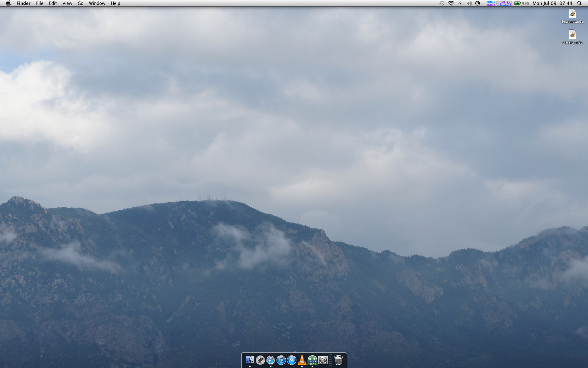Open the uTorrent dock icon
Viewport: 588px width, 368px height.
click(312, 360)
